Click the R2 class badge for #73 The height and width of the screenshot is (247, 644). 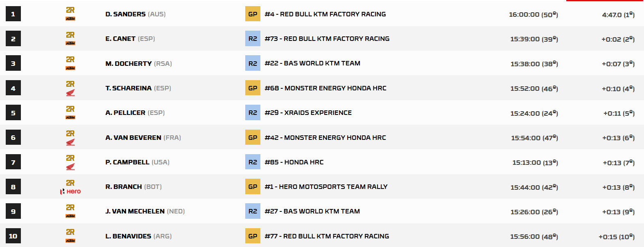point(253,38)
